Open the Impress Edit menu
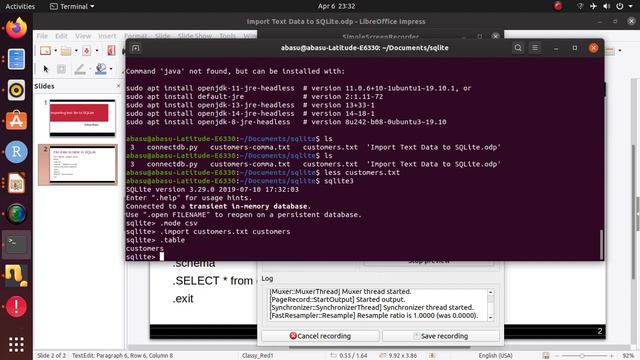This screenshot has height=360, width=640. [x=62, y=36]
